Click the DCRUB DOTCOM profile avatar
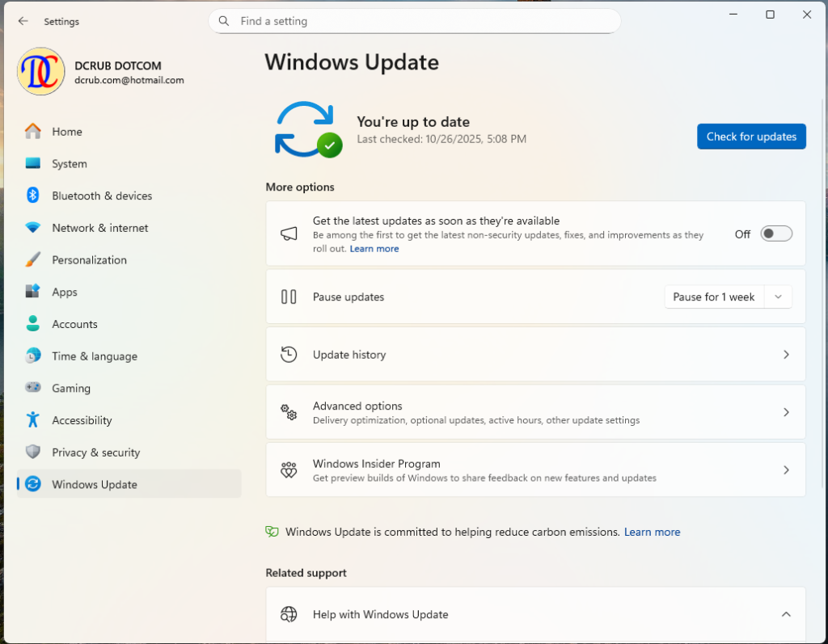 (40, 72)
